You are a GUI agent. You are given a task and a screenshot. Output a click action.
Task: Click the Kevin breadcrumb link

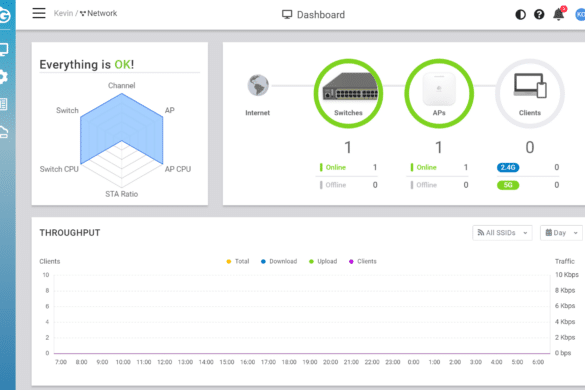63,13
